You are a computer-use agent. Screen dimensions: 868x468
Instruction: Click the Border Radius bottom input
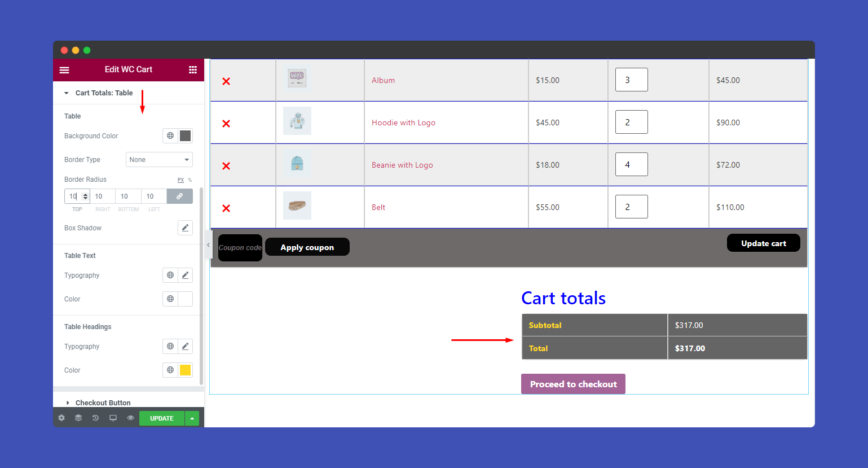[x=128, y=196]
